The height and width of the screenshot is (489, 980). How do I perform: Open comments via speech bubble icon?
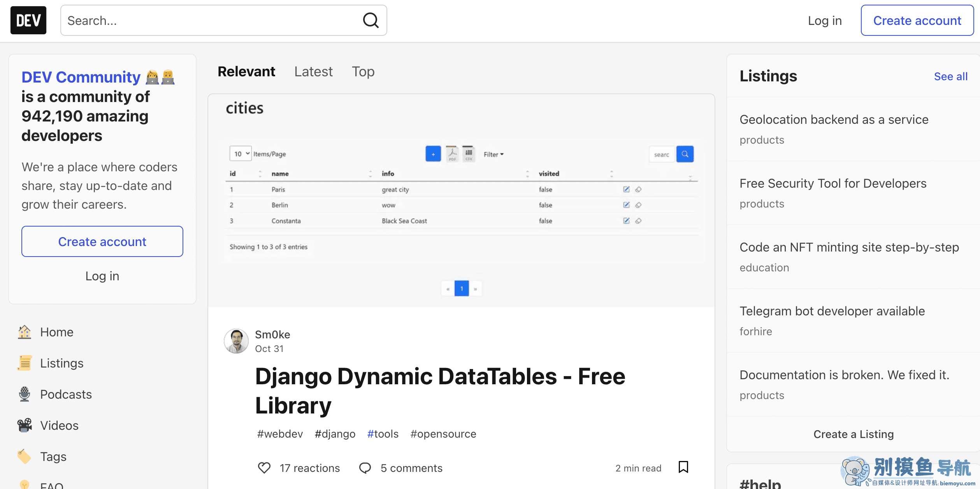[x=365, y=468]
